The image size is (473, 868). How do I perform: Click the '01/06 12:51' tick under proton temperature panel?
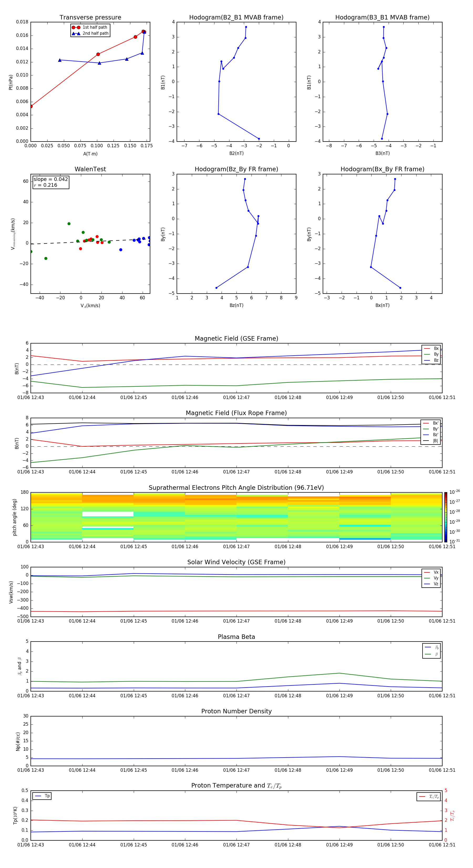click(x=442, y=845)
